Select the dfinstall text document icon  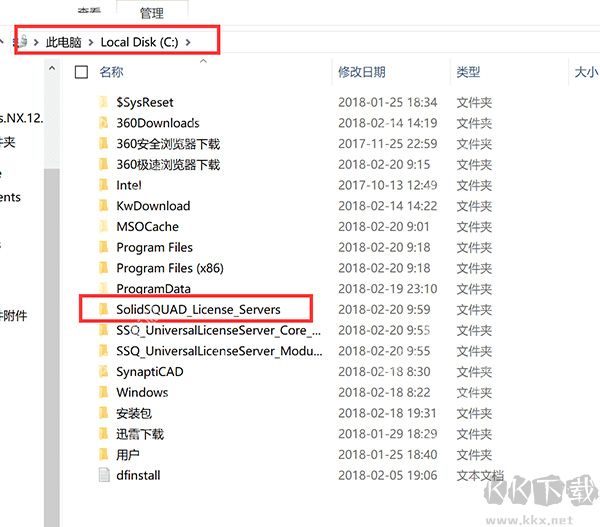pyautogui.click(x=104, y=475)
